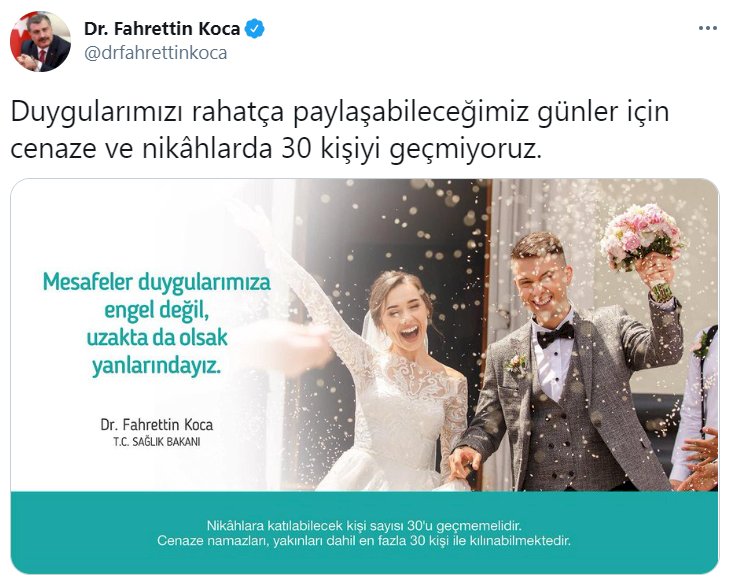Click the clapping hands at the image edge
The height and width of the screenshot is (578, 729).
pyautogui.click(x=701, y=460)
